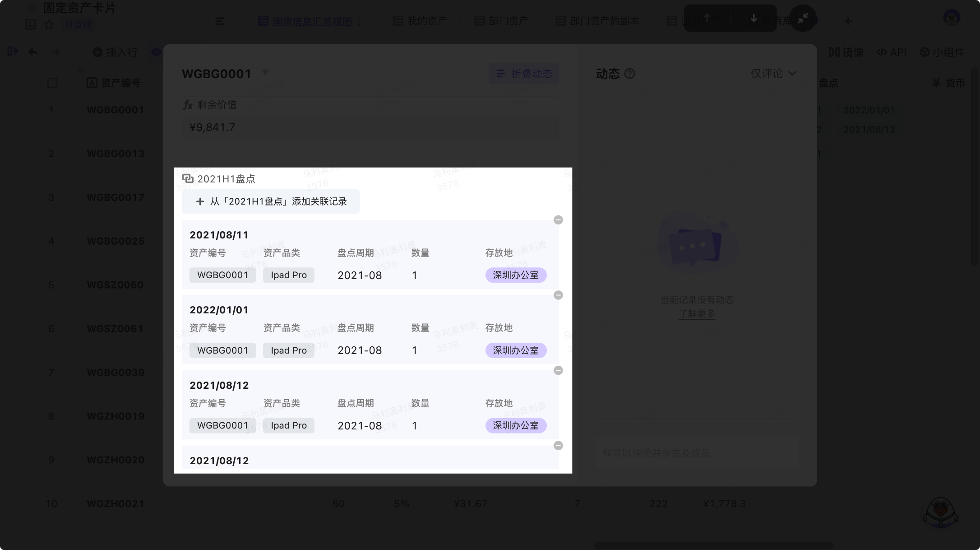Image resolution: width=980 pixels, height=550 pixels.
Task: Open the linked record card titled 2022/01/01
Action: (370, 330)
